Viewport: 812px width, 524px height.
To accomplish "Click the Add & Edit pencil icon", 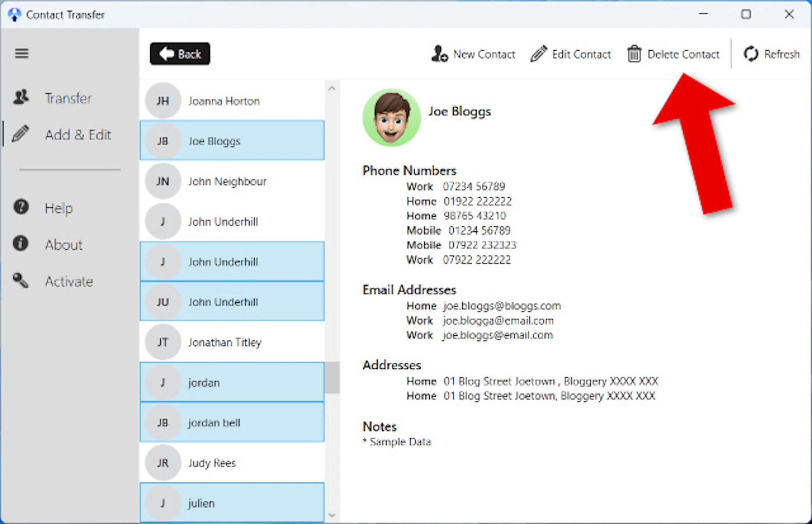I will (20, 134).
